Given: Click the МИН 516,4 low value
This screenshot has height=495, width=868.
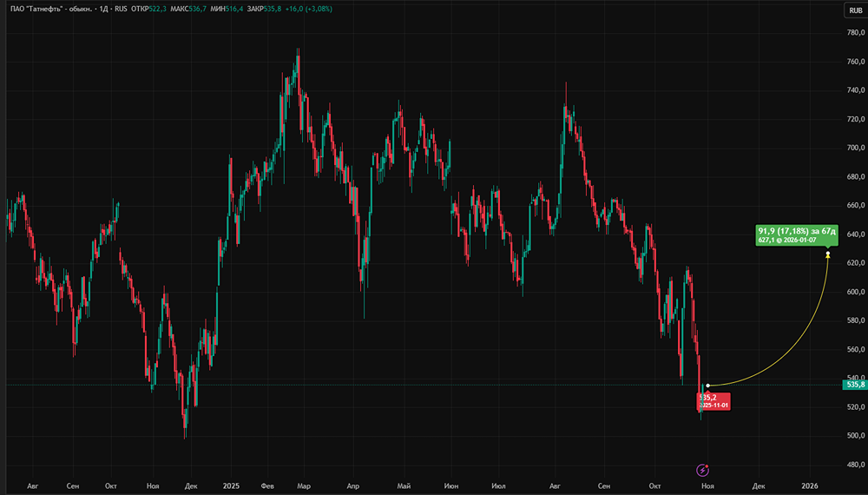Looking at the screenshot, I should tap(227, 9).
